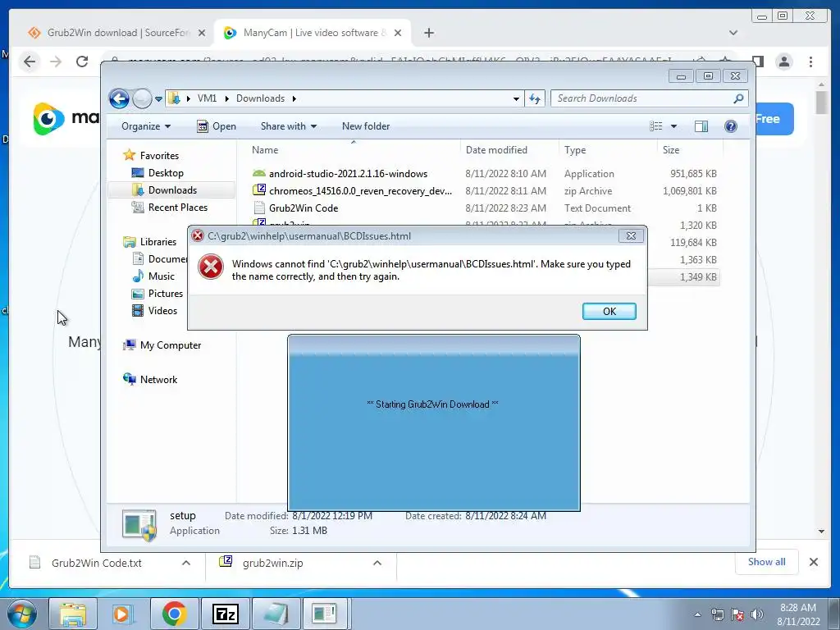
Task: Click Show all downloads
Action: pos(767,562)
